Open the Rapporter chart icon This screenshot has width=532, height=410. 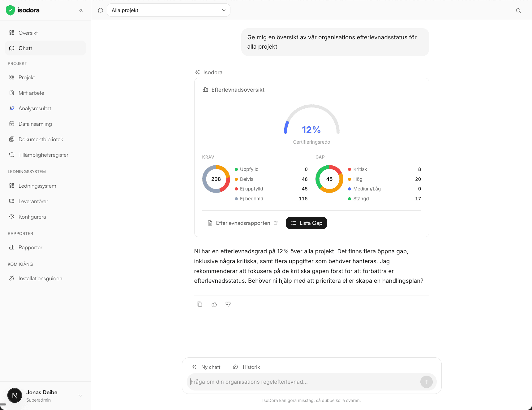tap(12, 247)
